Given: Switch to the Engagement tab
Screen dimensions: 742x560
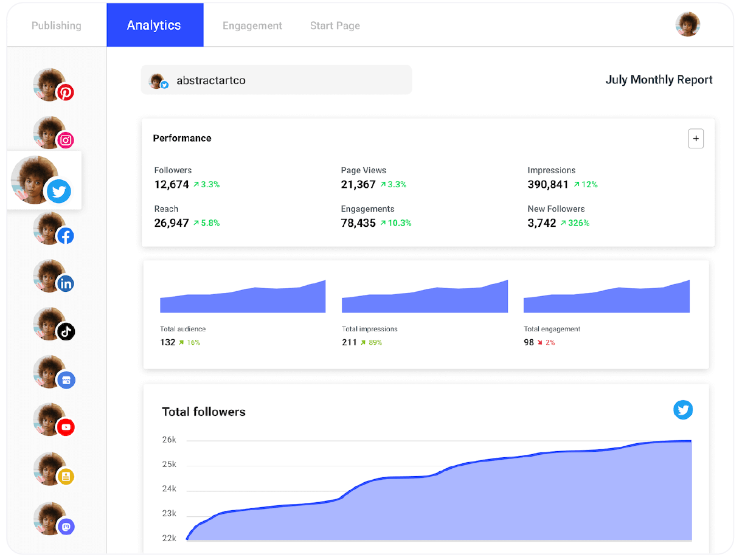Looking at the screenshot, I should [252, 25].
